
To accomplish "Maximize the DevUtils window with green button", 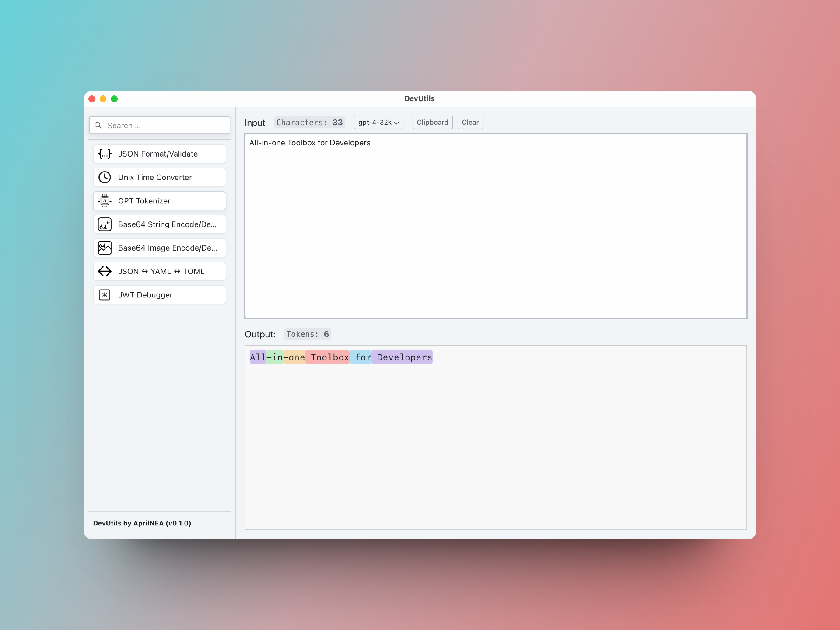I will tap(114, 99).
